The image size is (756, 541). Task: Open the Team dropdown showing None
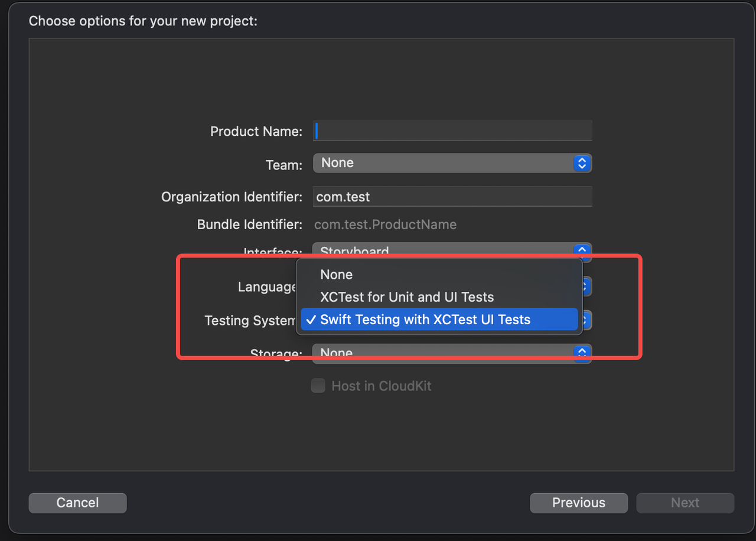443,163
